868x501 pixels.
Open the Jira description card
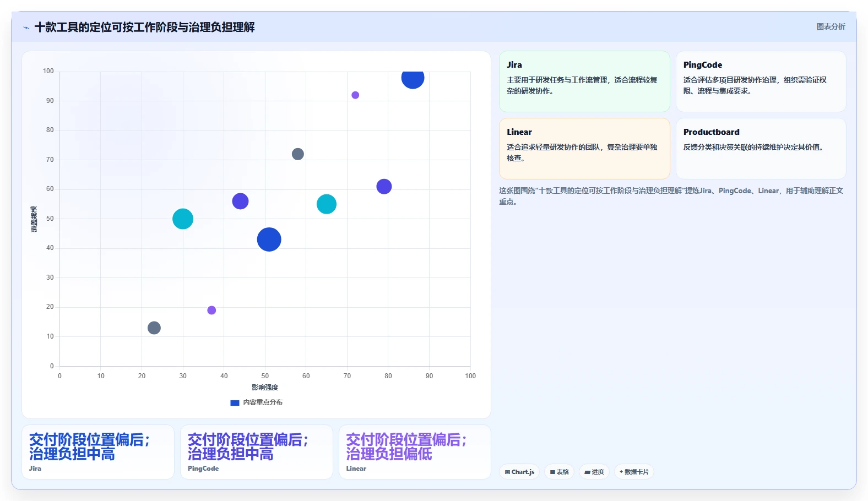[584, 81]
